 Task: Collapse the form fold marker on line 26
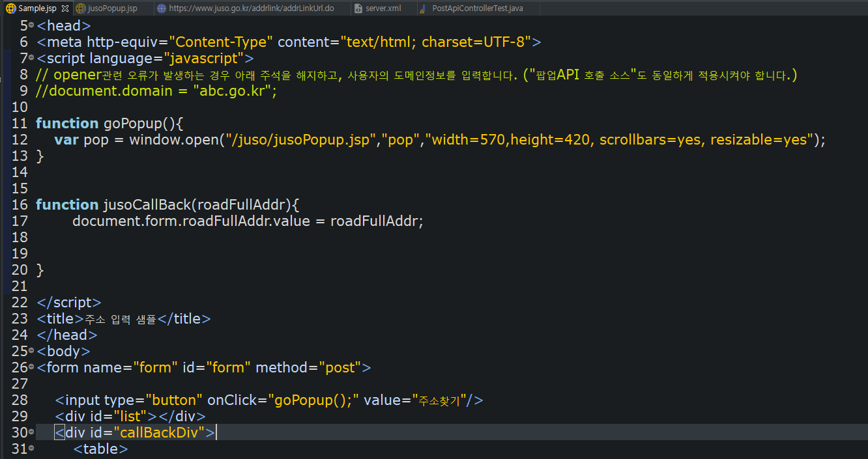coord(31,368)
